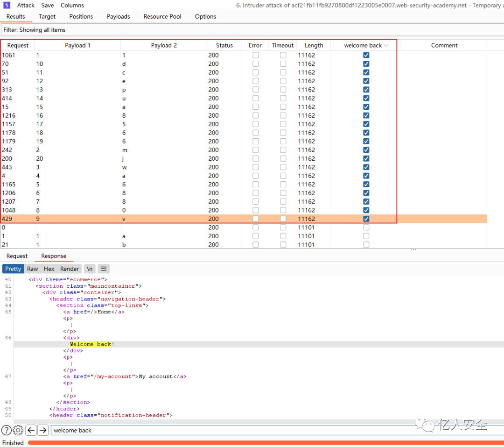Sort by the Error column header
Viewport: 504px width, 447px height.
pos(255,45)
